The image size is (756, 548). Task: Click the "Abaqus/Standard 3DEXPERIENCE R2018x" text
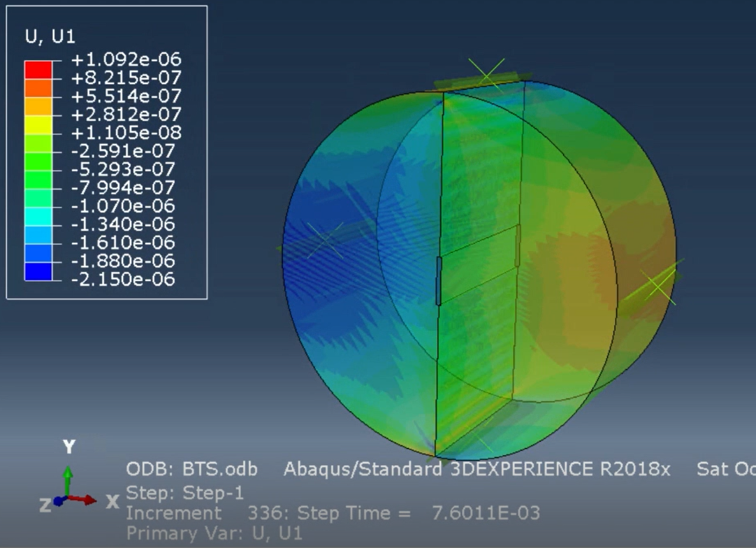(477, 469)
